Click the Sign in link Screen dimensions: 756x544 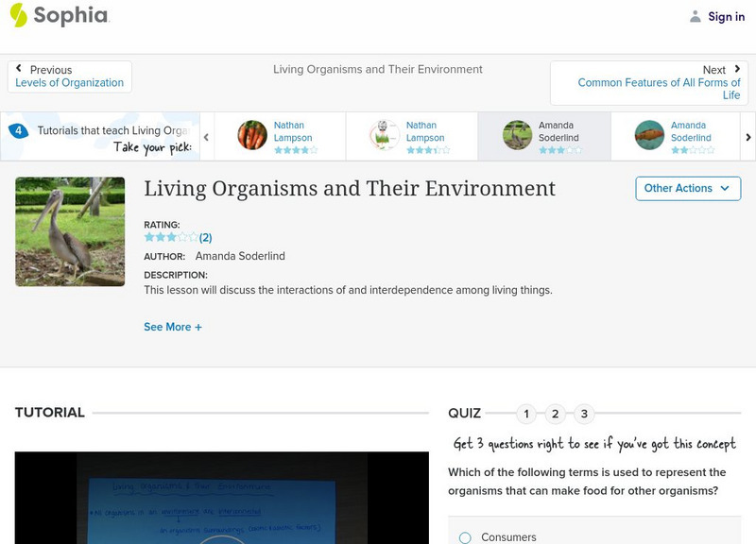tap(726, 16)
